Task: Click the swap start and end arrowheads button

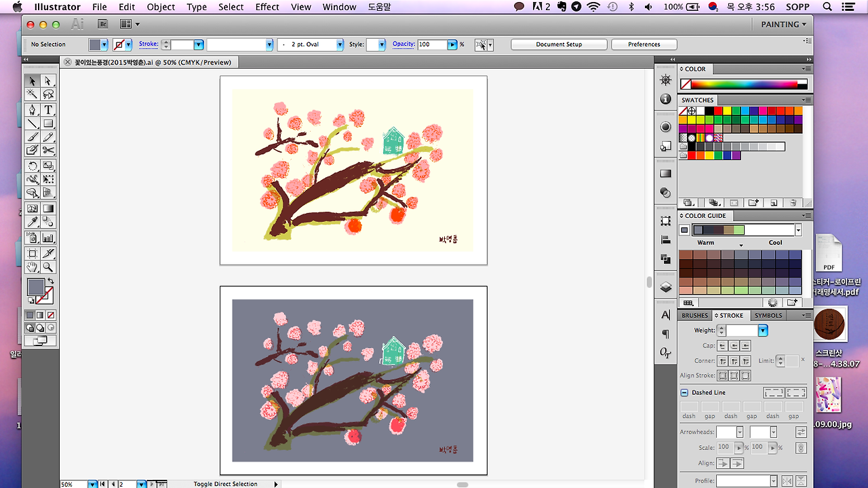Action: point(801,432)
